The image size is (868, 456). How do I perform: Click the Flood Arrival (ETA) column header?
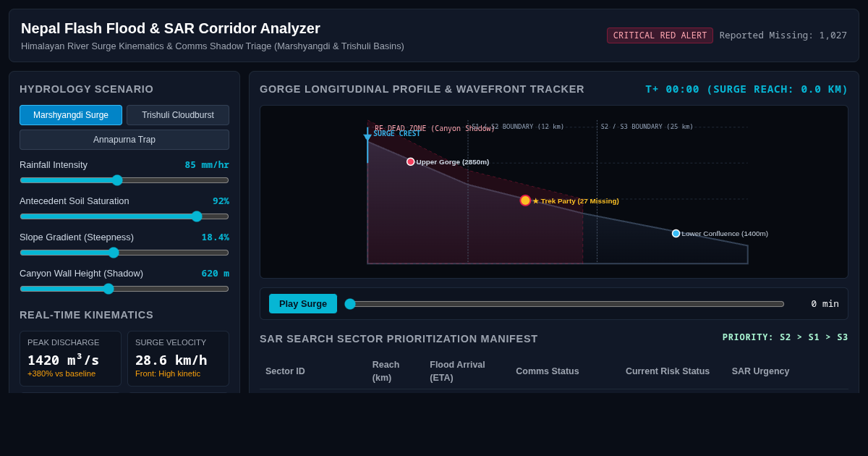[x=457, y=371]
